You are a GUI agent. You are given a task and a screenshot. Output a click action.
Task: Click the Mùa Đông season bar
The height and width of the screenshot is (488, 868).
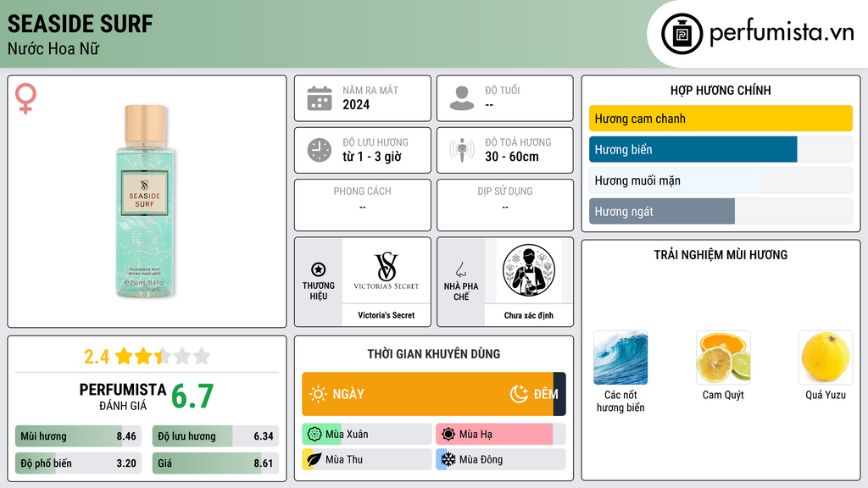coord(500,459)
